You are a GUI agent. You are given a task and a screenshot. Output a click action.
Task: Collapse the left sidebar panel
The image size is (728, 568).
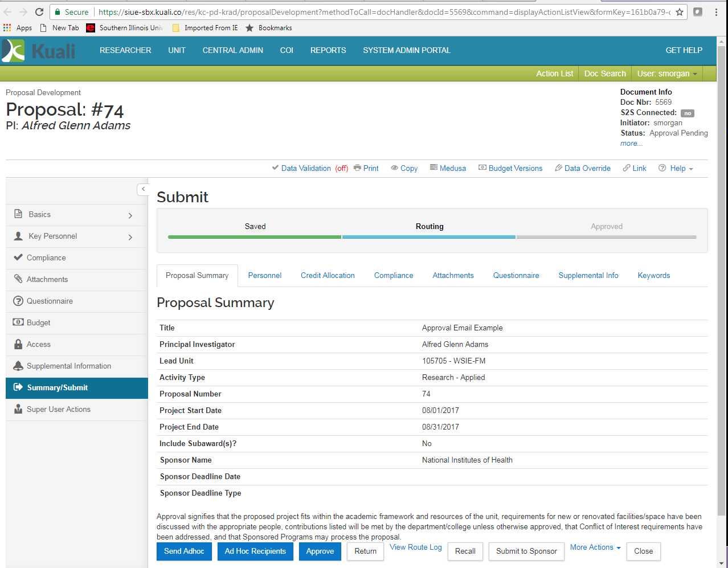point(143,189)
